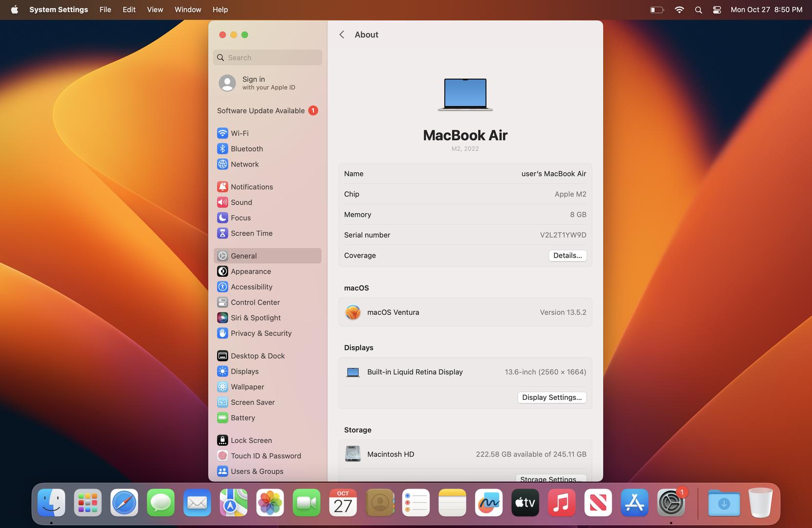812x528 pixels.
Task: Open the Window menu
Action: [x=188, y=10]
